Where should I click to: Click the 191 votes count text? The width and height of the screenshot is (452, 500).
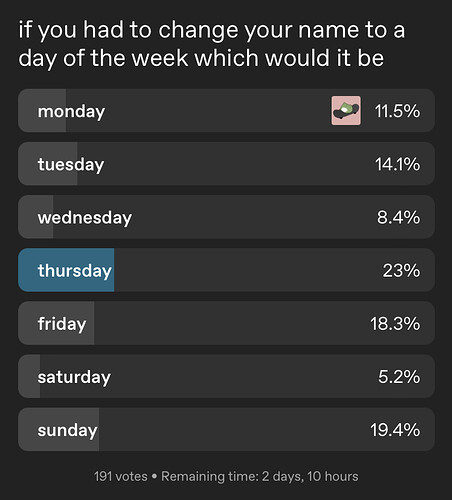(121, 476)
